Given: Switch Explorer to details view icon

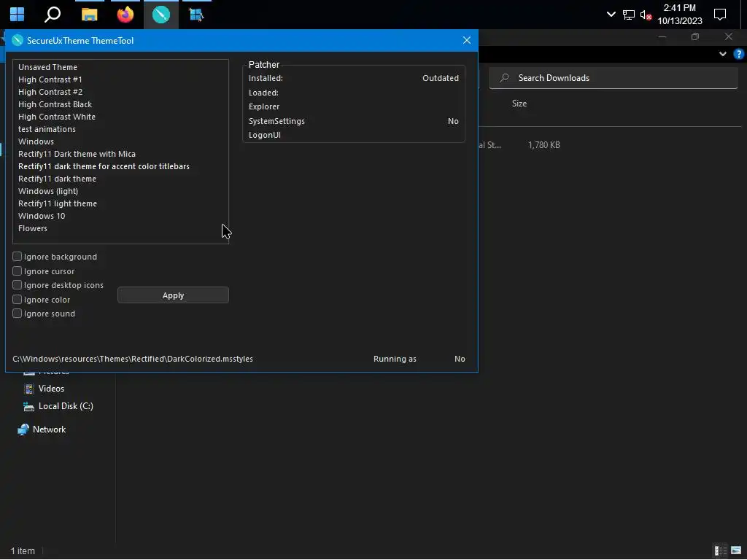Looking at the screenshot, I should pyautogui.click(x=721, y=551).
